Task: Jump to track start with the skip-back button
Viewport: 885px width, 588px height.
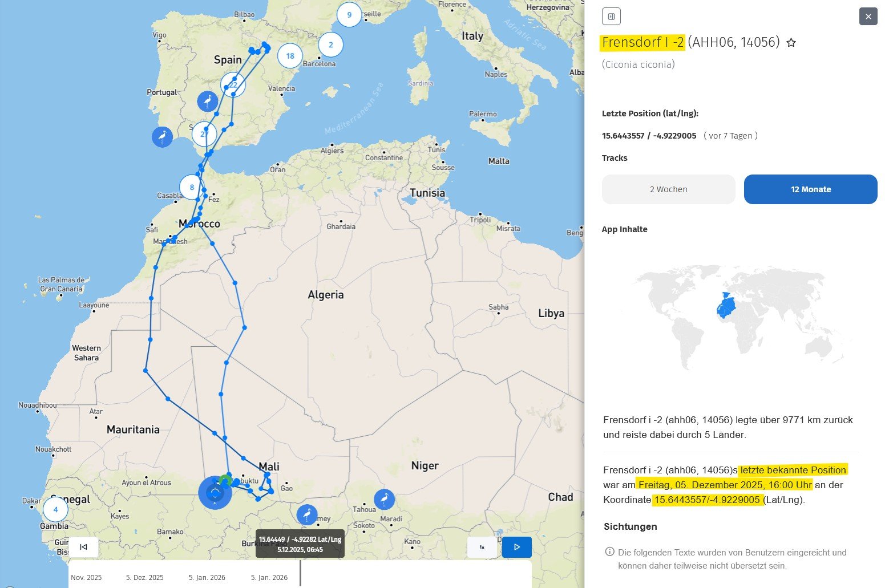Action: (83, 547)
